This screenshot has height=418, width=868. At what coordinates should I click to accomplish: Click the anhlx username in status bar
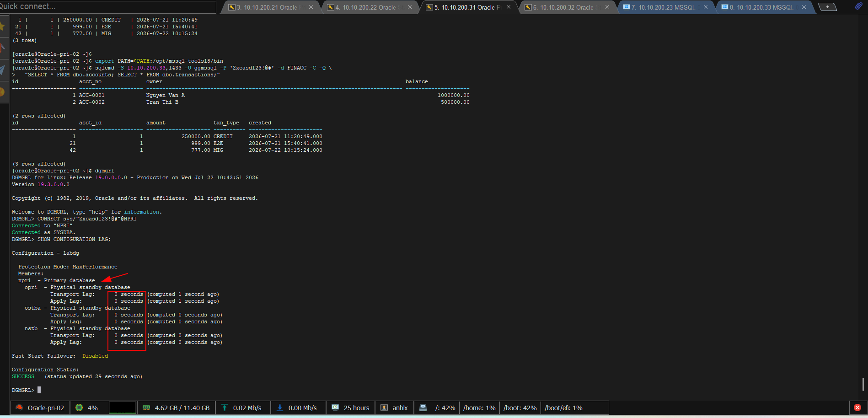[x=400, y=408]
